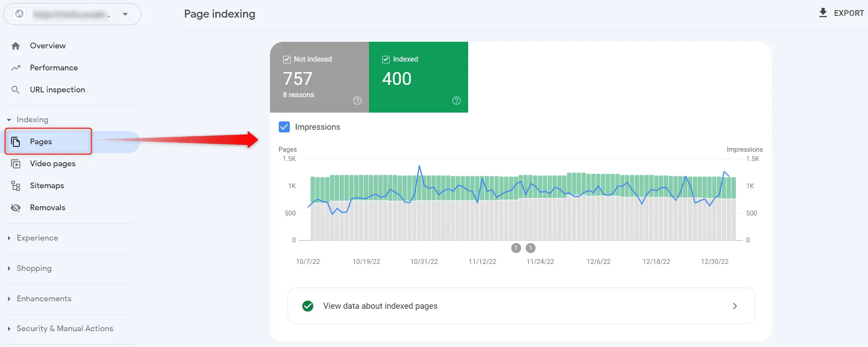This screenshot has width=868, height=347.
Task: Open the Performance menu item
Action: click(54, 68)
